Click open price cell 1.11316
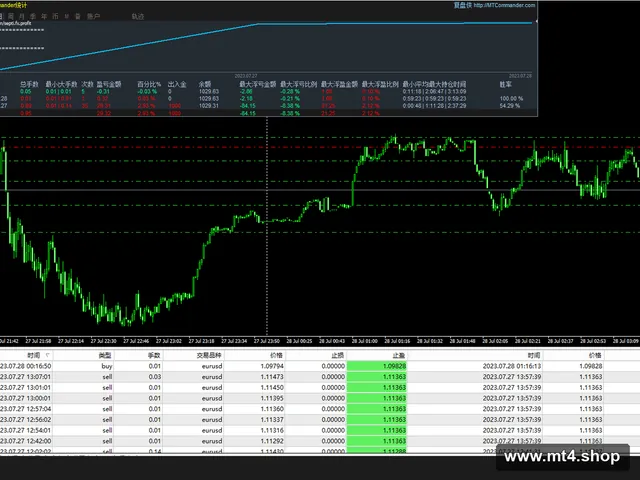 [x=272, y=430]
